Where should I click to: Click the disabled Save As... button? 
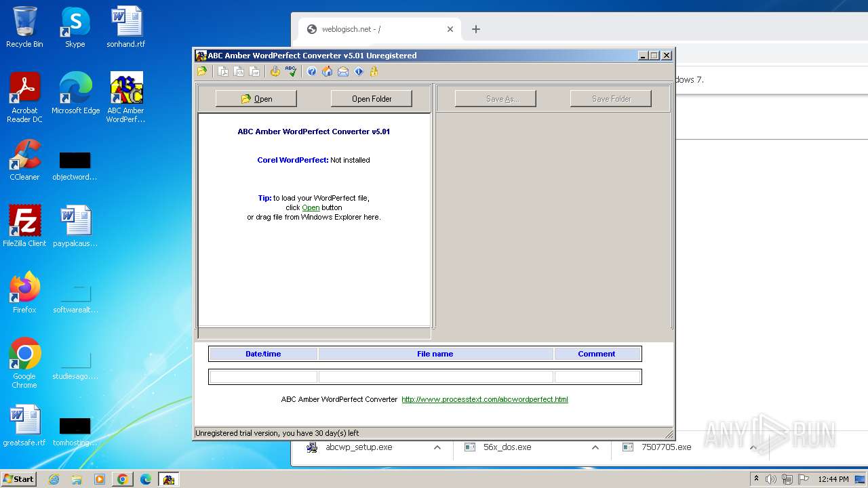[x=495, y=99]
